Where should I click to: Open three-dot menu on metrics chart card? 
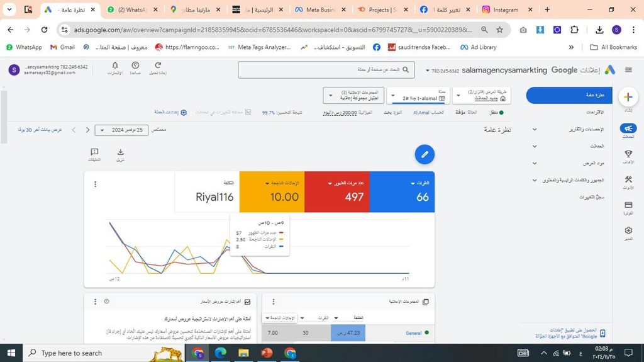click(96, 184)
